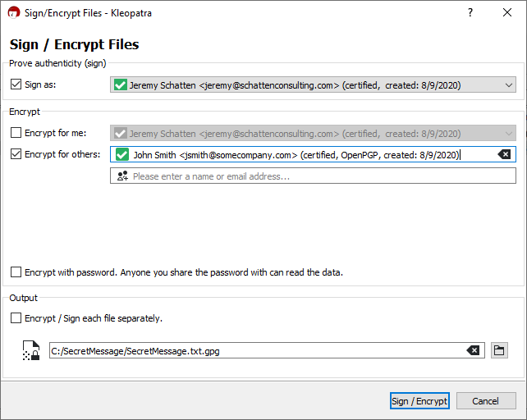Screen dimensions: 527x420
Task: Click the title bar help question mark
Action: 470,13
